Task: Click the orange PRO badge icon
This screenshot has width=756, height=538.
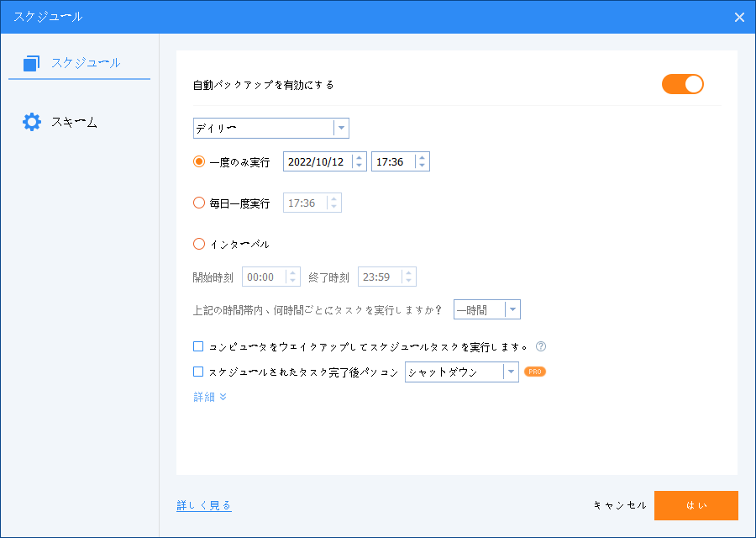Action: click(x=535, y=372)
